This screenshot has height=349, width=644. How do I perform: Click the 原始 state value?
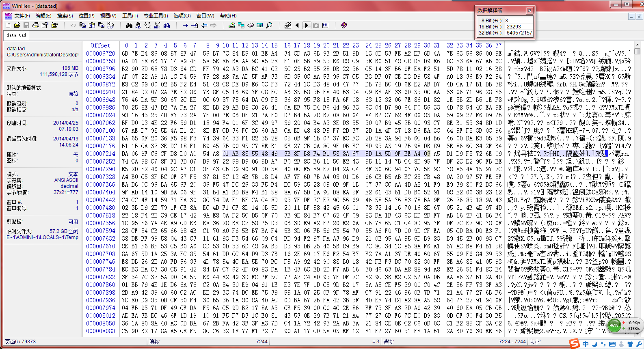(x=73, y=94)
